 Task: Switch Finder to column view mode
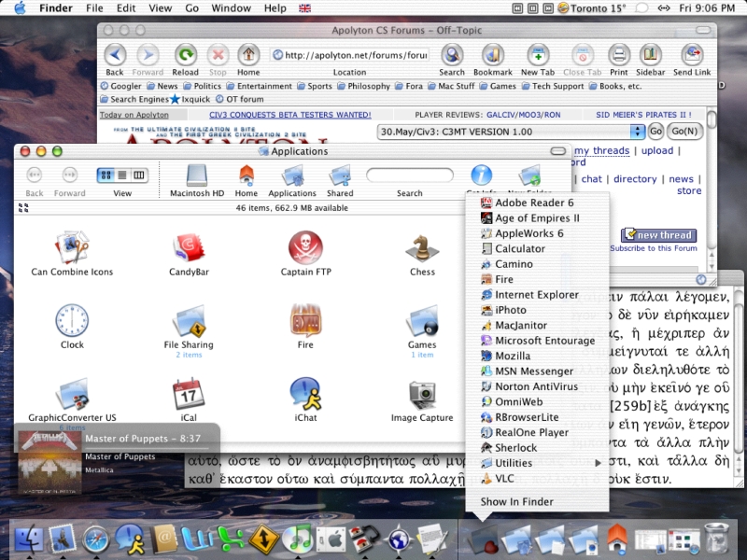(139, 175)
